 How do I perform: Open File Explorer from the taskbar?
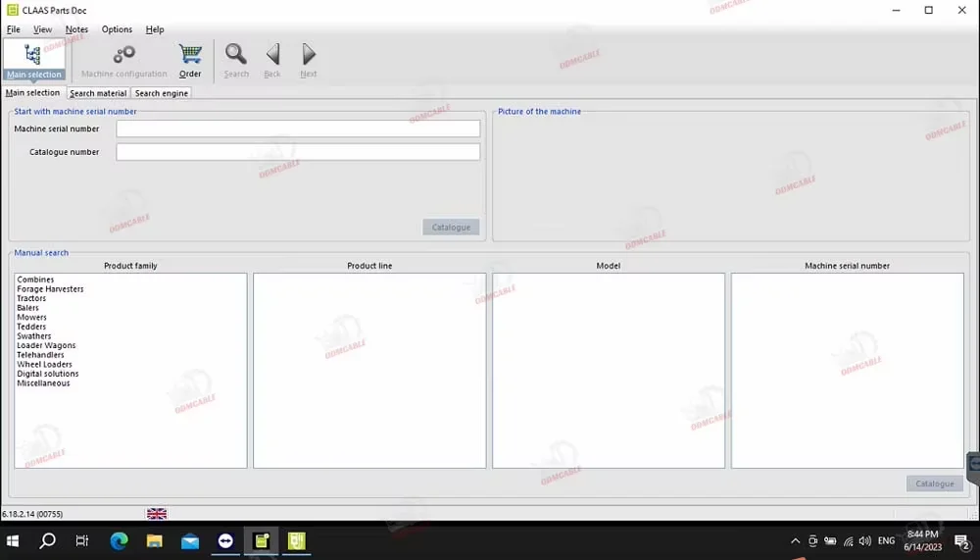click(x=154, y=540)
